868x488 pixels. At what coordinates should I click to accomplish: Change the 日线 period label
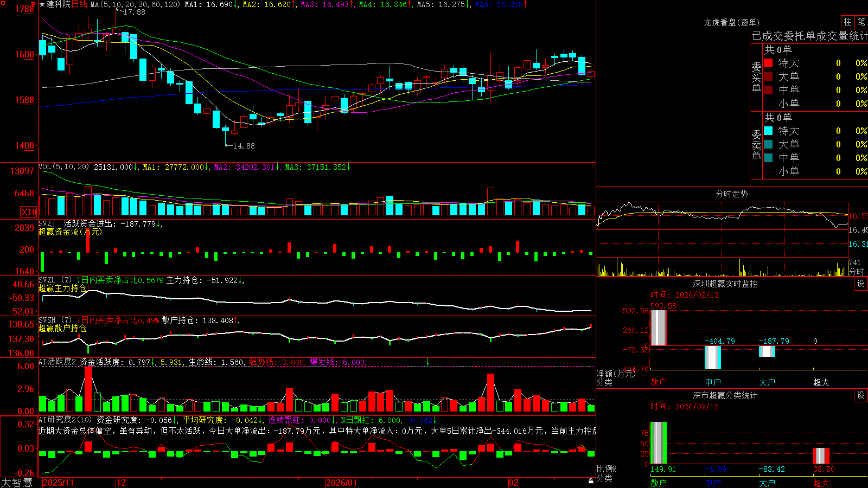[80, 4]
